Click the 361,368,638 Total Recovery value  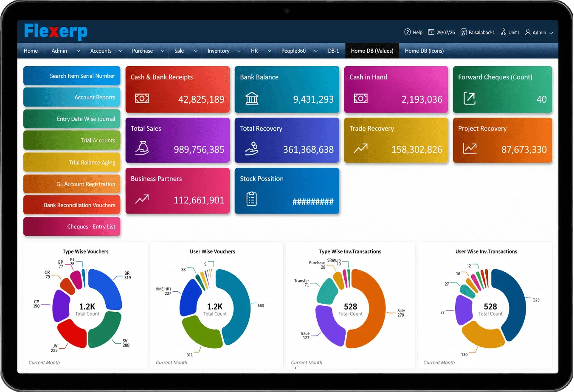[308, 149]
